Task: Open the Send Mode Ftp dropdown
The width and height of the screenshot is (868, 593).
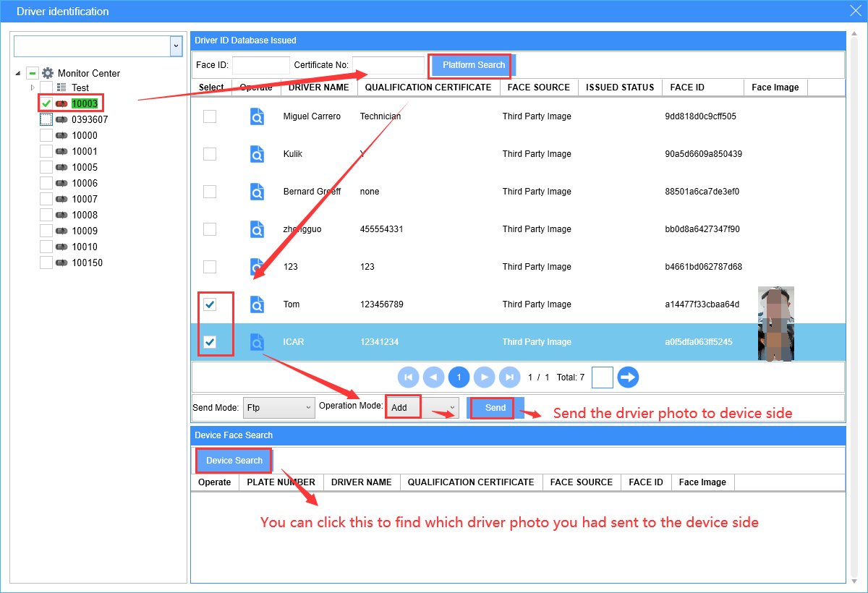Action: (x=278, y=407)
